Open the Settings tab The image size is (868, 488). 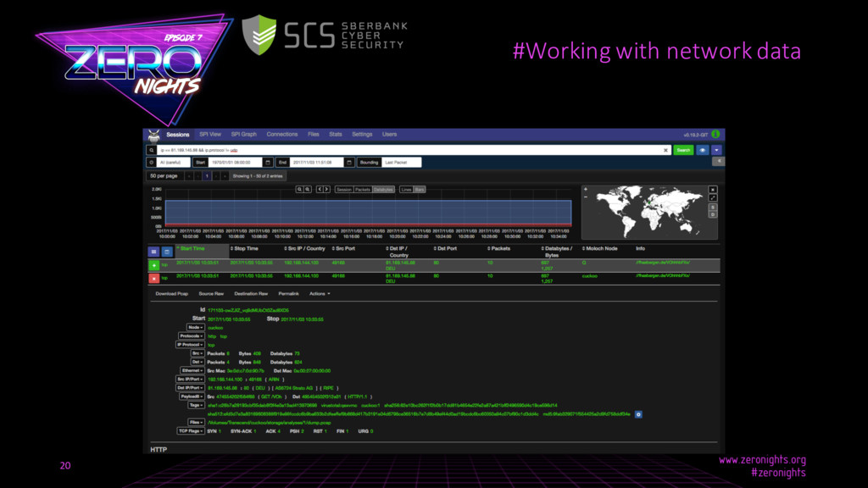coord(362,135)
